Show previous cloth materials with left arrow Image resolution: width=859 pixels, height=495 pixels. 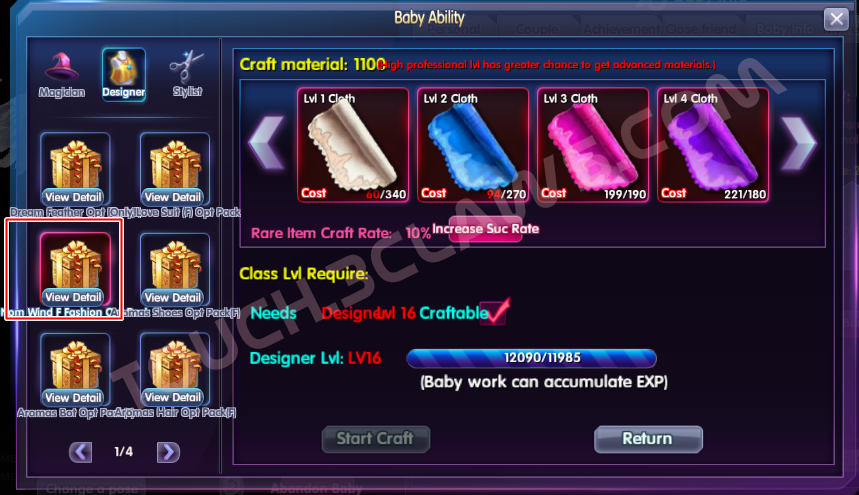tap(267, 142)
